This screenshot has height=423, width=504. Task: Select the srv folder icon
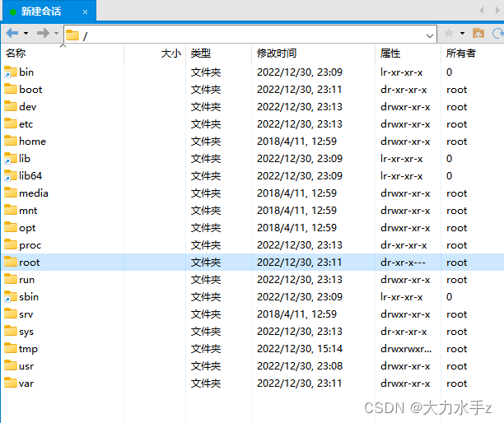[10, 314]
